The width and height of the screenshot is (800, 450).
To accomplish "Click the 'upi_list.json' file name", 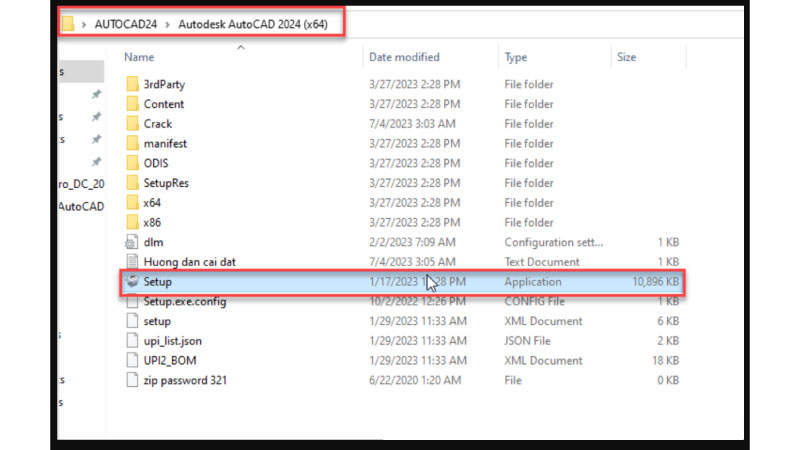I will (172, 341).
